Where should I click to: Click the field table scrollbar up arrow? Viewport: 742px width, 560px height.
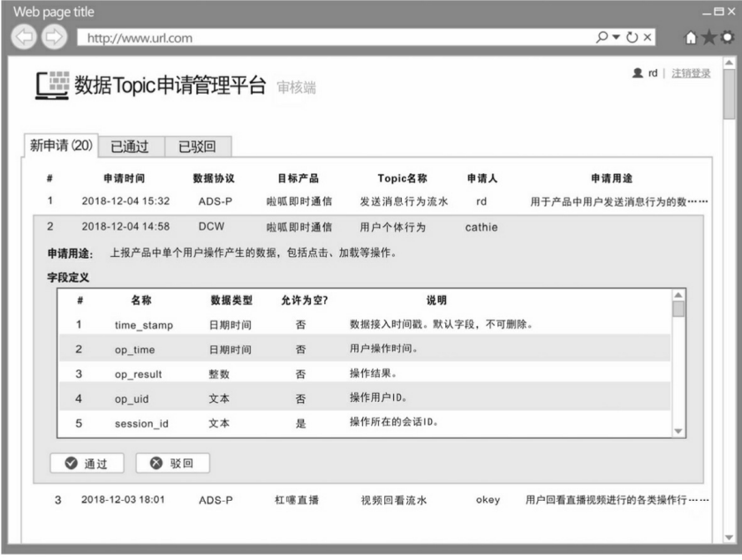[678, 295]
